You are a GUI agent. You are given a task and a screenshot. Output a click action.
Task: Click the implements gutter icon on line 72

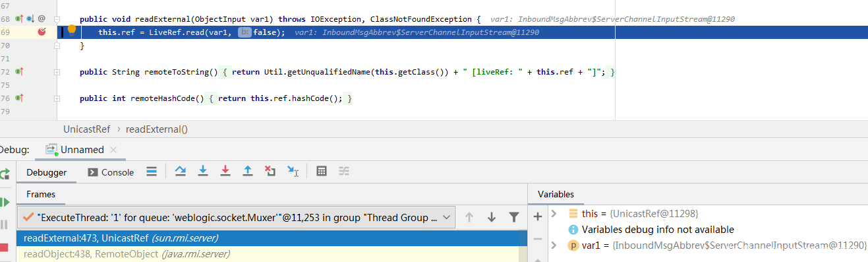click(19, 71)
